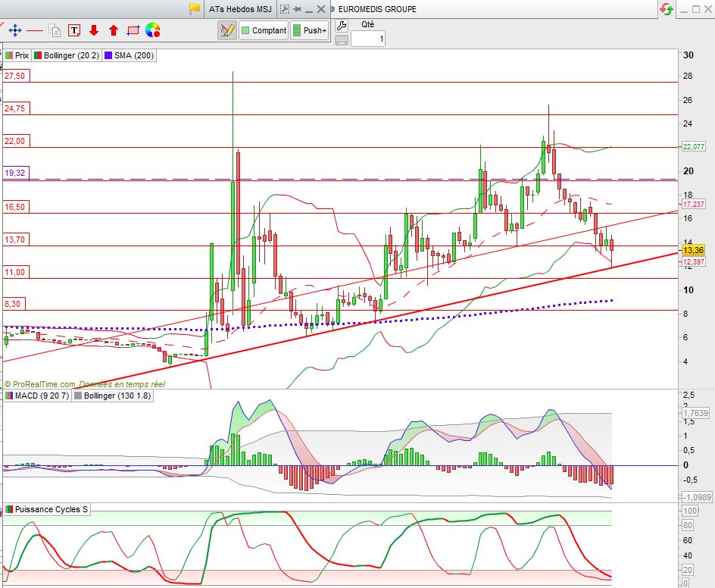Insert a red down arrow marker
Screen dimensions: 715x588
94,30
